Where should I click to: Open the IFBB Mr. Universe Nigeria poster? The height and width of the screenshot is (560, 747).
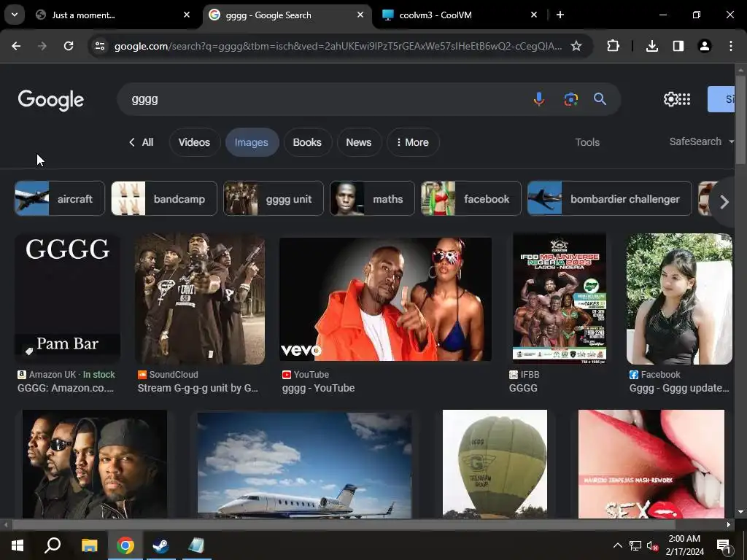point(560,299)
